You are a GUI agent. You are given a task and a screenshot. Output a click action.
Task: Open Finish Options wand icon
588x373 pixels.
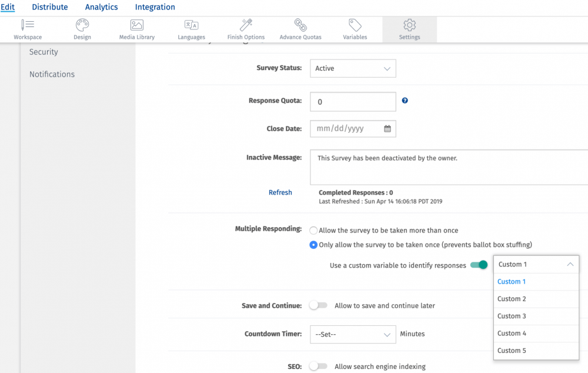click(x=246, y=25)
